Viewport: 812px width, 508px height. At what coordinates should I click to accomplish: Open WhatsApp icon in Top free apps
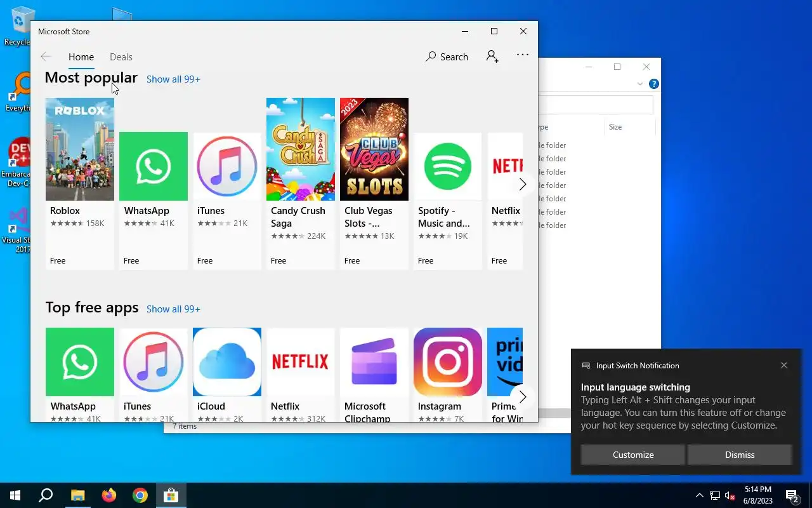point(80,362)
